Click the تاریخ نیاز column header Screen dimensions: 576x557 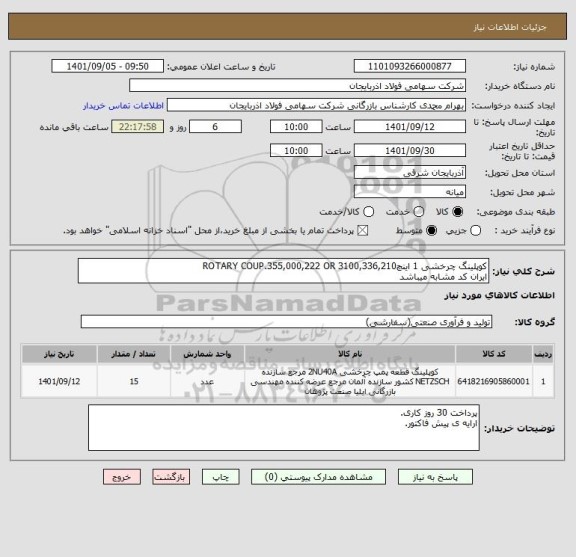point(59,354)
